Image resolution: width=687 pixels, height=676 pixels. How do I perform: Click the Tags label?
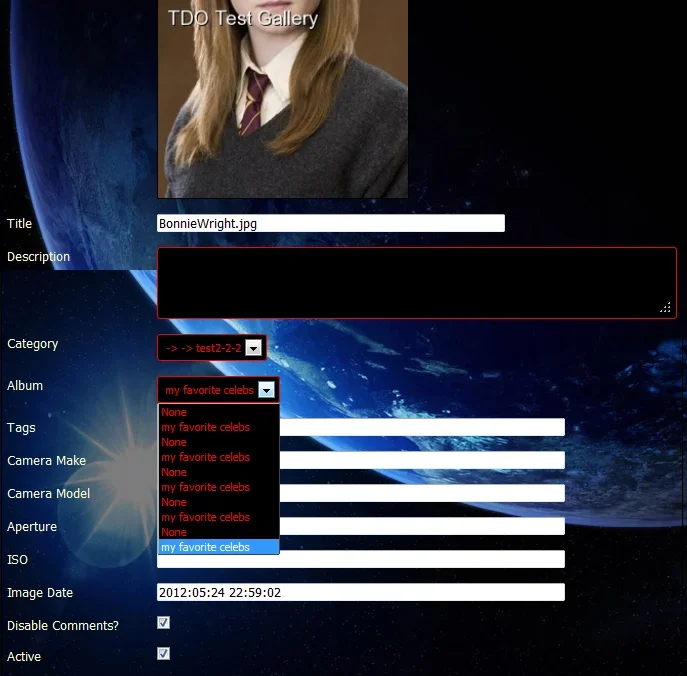point(21,428)
